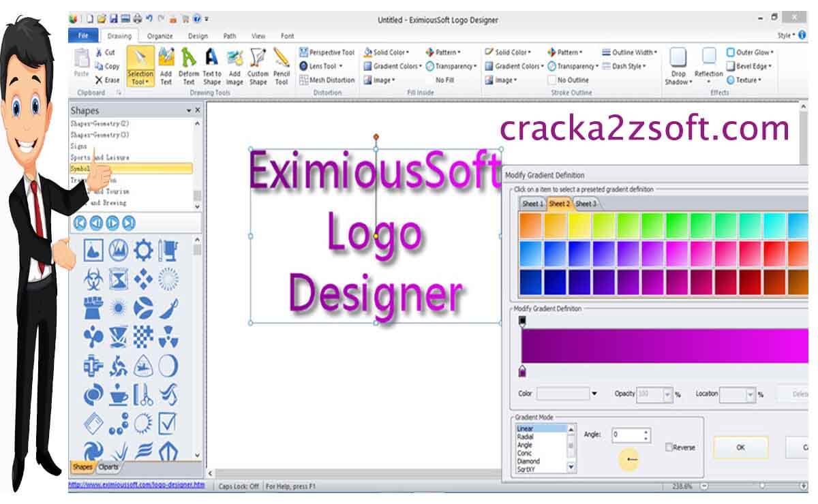Open the Add Image tool
818x504 pixels.
tap(235, 67)
